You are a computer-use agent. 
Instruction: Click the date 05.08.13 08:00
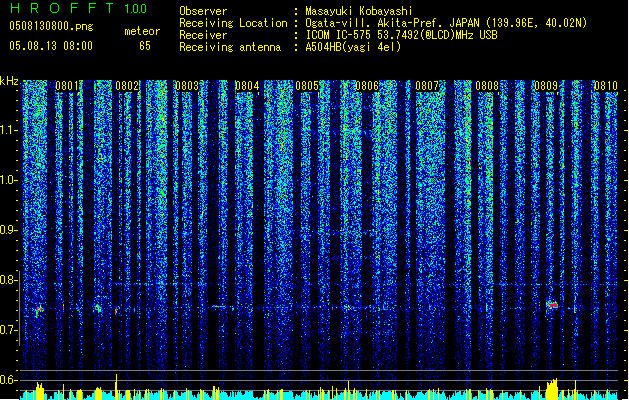click(x=51, y=45)
